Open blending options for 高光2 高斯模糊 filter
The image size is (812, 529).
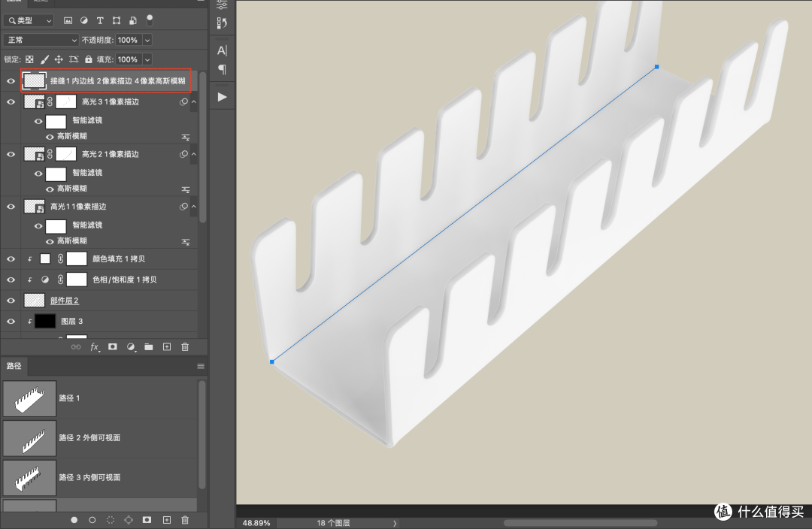(x=186, y=189)
